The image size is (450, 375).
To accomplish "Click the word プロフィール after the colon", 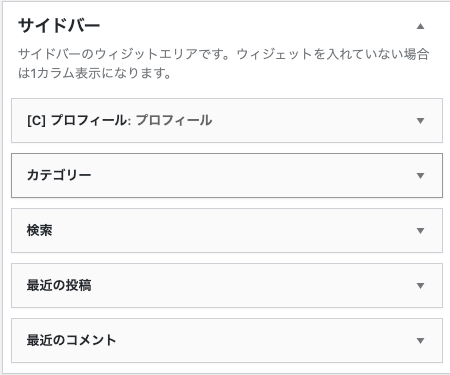I will [x=174, y=120].
